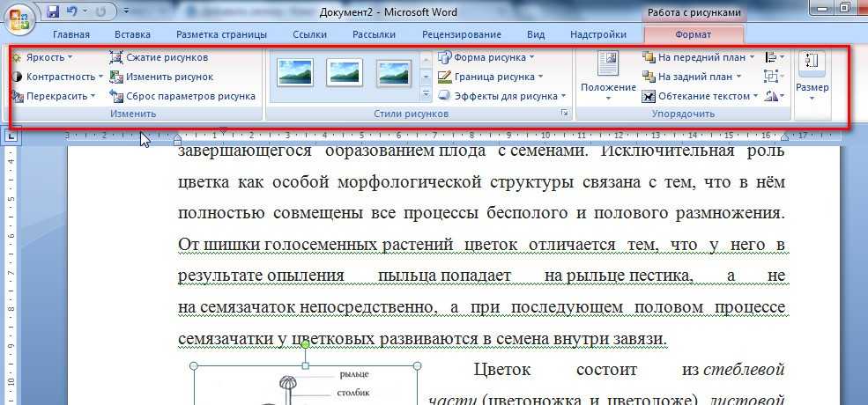Click Изменить рисунок change picture
Screen dimensions: 868x405
coord(161,77)
